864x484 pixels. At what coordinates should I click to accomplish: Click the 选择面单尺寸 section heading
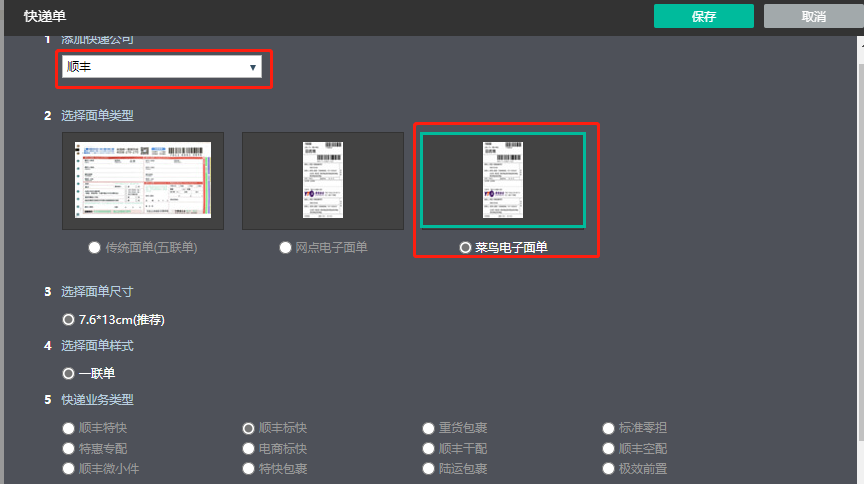(x=97, y=292)
